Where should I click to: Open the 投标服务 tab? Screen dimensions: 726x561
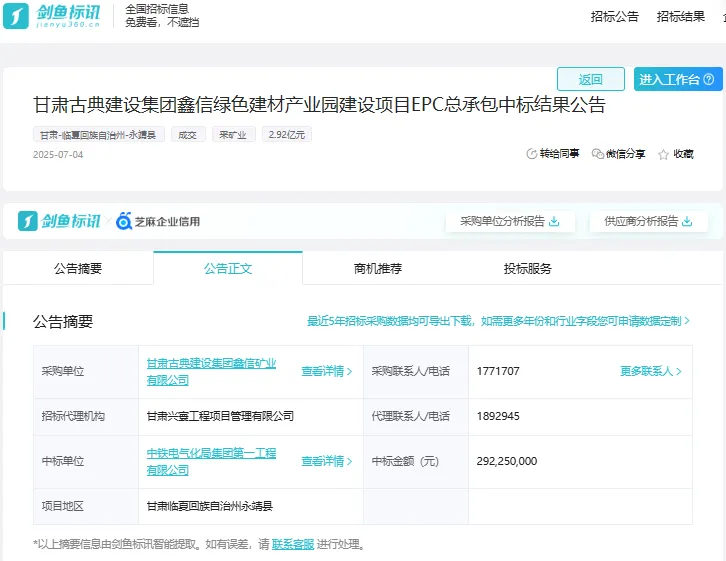click(x=528, y=268)
